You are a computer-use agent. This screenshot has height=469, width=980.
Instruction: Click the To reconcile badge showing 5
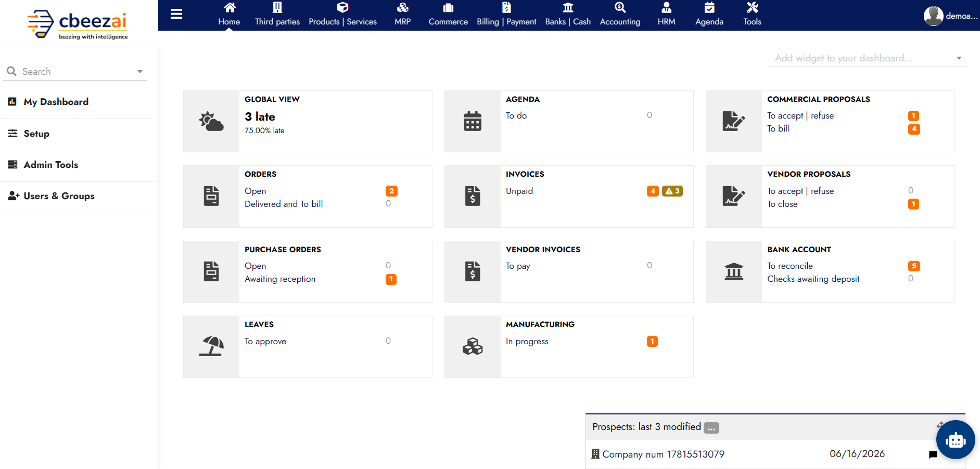pyautogui.click(x=914, y=266)
